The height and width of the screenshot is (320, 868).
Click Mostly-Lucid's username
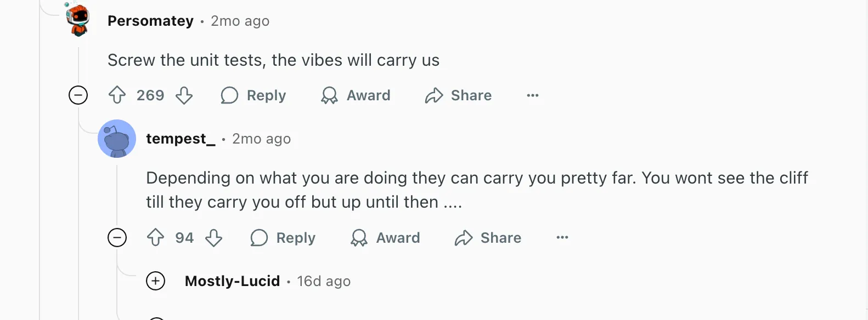pyautogui.click(x=232, y=281)
